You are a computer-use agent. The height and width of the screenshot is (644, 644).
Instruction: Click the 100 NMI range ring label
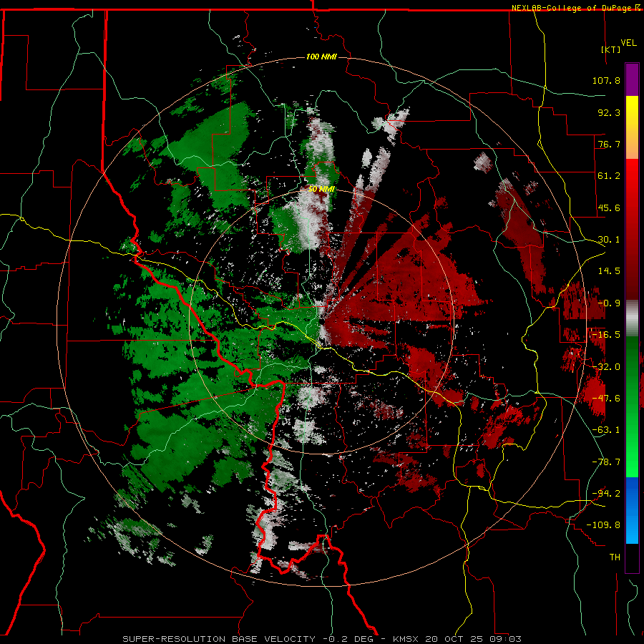[321, 57]
